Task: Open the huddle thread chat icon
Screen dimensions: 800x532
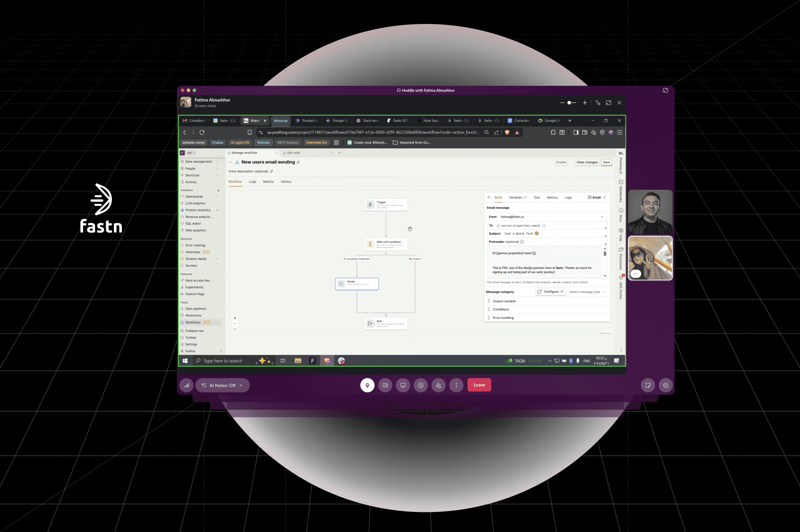Action: [666, 385]
